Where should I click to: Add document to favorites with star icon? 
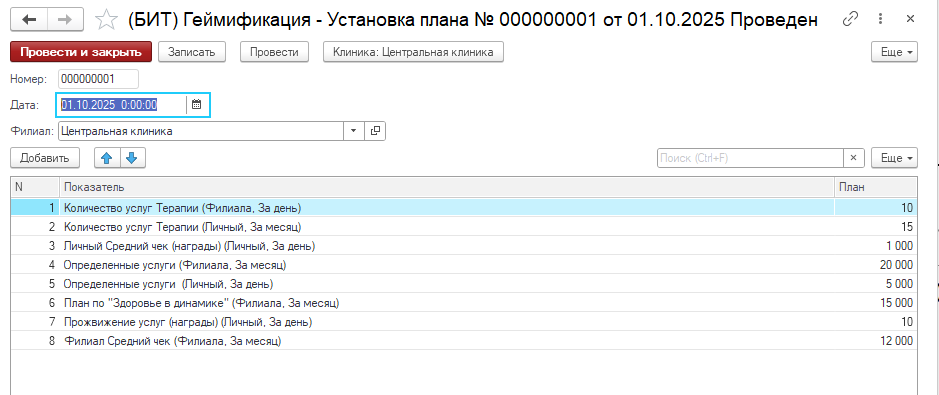[x=107, y=20]
